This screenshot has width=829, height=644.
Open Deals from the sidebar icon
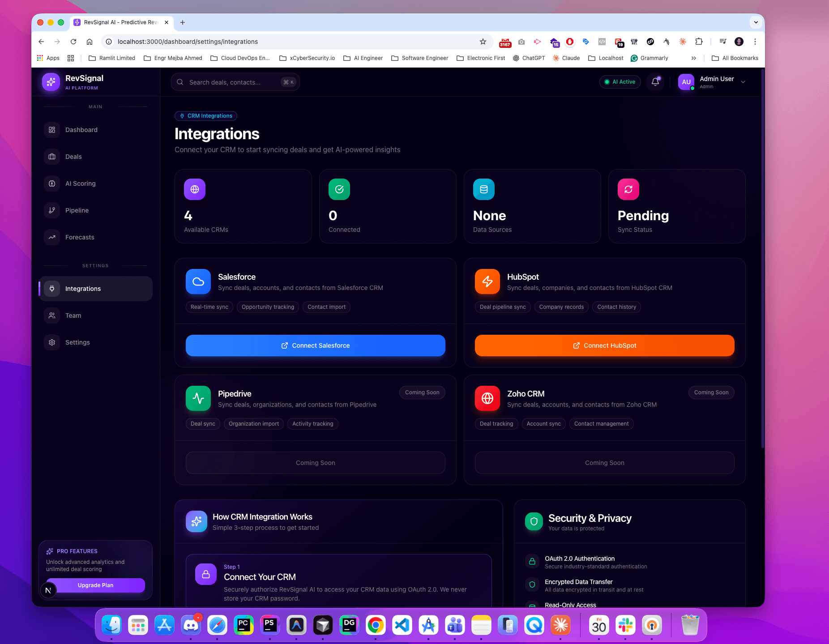coord(52,156)
